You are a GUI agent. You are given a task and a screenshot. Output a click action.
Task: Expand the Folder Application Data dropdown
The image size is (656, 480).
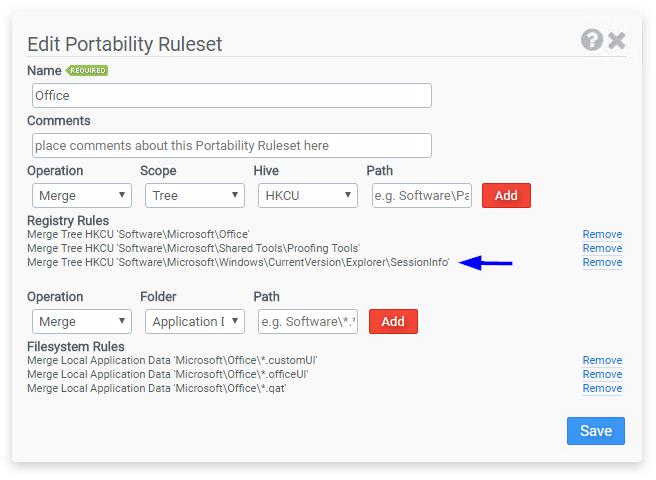pos(195,321)
